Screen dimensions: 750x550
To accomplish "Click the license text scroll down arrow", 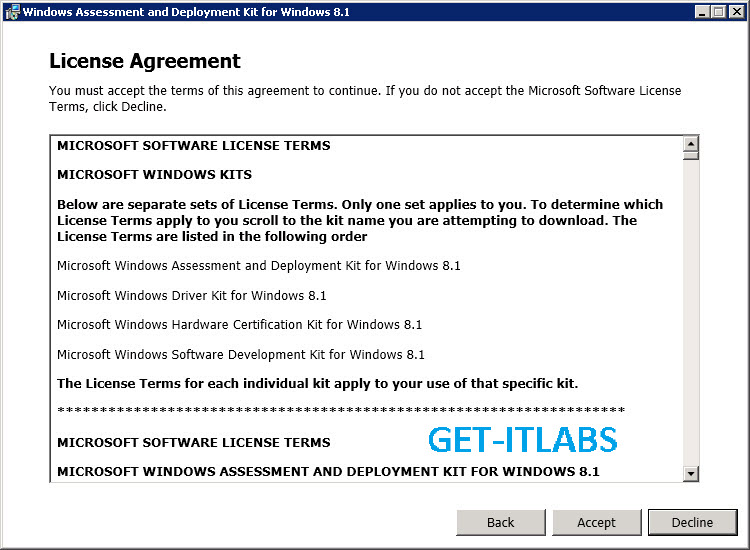I will [691, 473].
